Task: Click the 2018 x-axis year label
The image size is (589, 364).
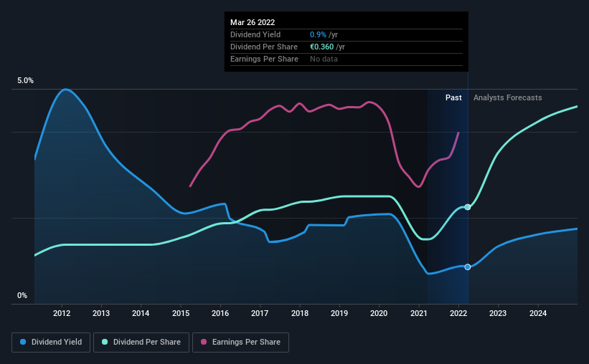Action: pos(300,313)
